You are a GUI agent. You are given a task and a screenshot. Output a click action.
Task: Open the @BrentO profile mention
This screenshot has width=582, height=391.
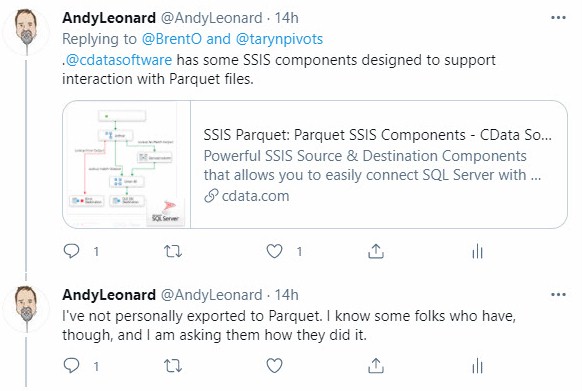tap(172, 39)
